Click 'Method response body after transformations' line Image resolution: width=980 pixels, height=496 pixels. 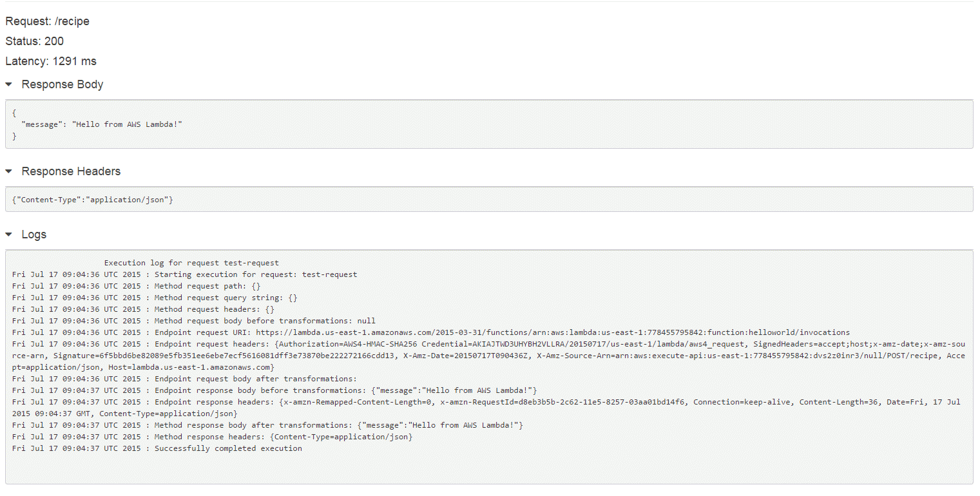(267, 425)
